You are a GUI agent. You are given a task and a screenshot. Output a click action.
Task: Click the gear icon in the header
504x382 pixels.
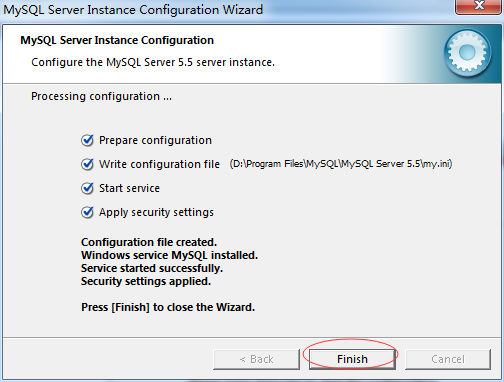click(x=467, y=53)
